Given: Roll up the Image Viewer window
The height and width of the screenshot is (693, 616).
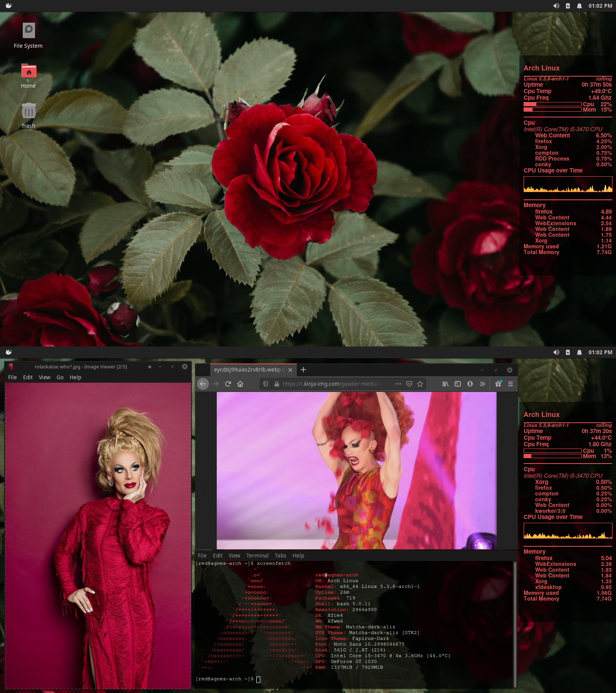Looking at the screenshot, I should [x=150, y=367].
